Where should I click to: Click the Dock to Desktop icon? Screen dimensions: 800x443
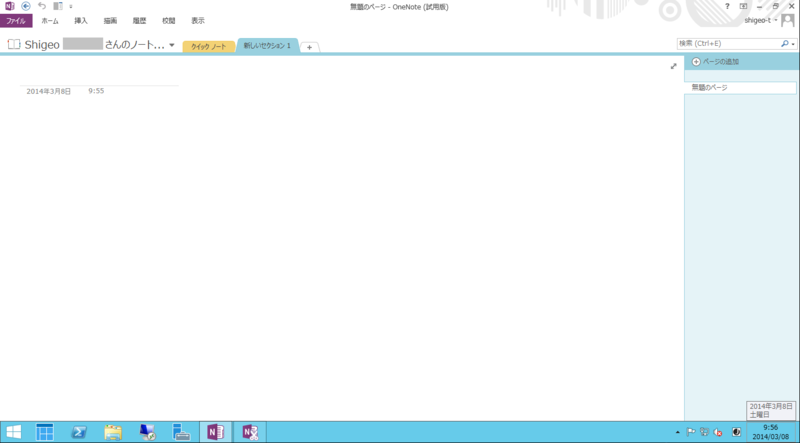point(58,6)
